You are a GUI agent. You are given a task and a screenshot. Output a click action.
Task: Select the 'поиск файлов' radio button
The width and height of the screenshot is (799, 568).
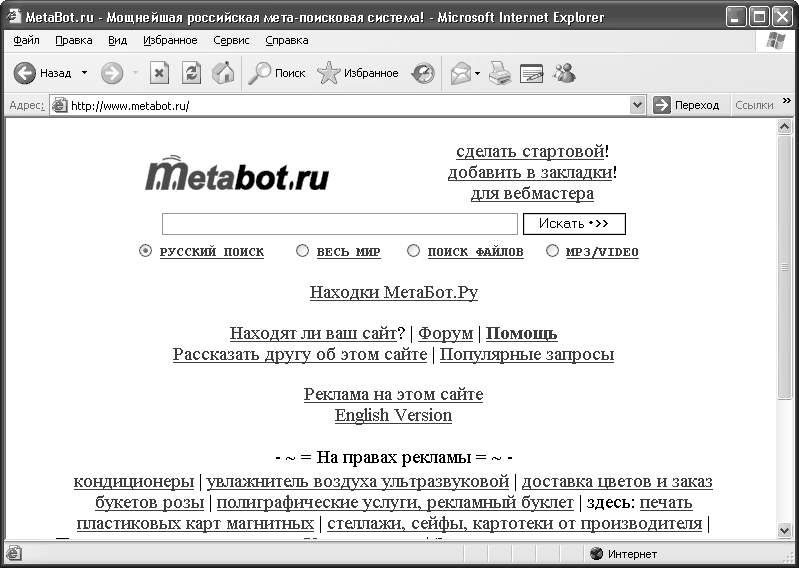click(414, 251)
